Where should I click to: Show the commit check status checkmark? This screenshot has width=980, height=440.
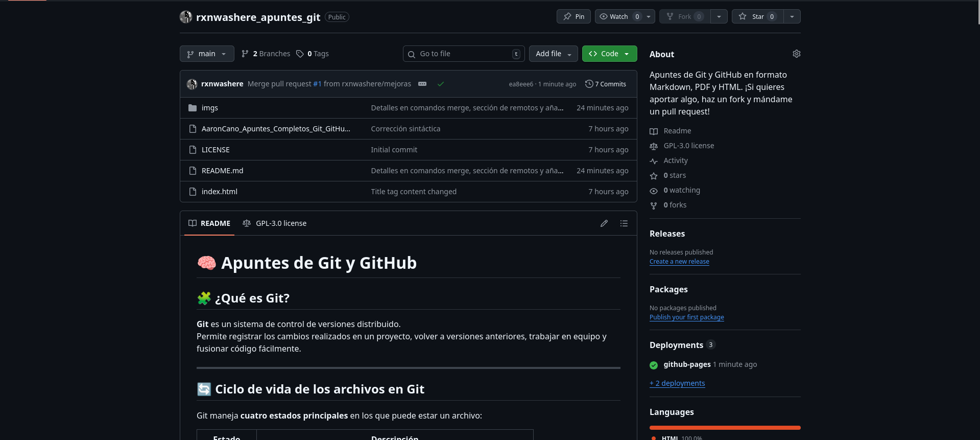tap(441, 84)
